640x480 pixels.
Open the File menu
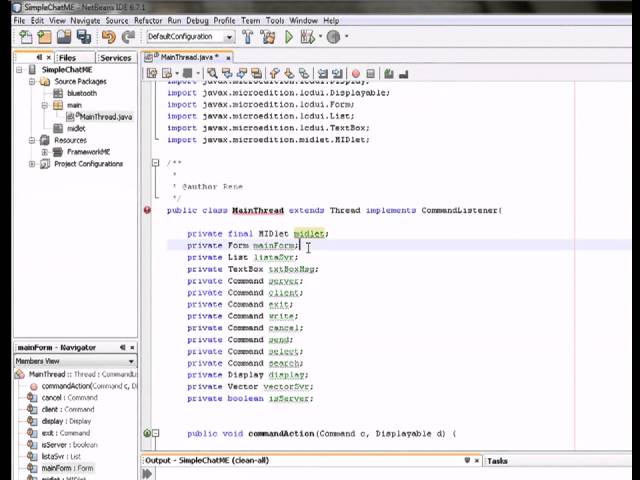[x=19, y=20]
